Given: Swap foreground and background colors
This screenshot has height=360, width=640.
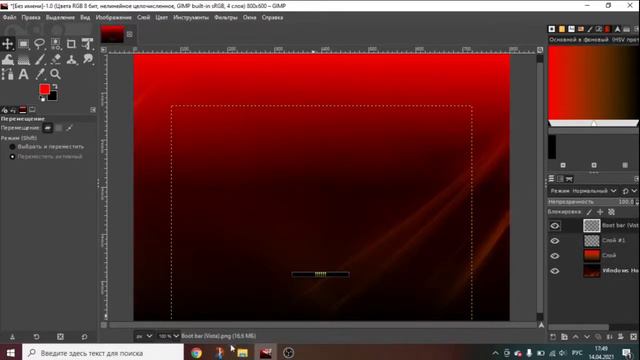Looking at the screenshot, I should 55,87.
